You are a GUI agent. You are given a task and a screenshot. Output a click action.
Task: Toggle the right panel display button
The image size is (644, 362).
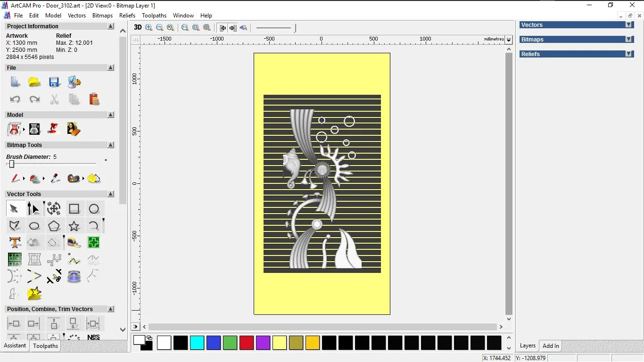(x=233, y=28)
